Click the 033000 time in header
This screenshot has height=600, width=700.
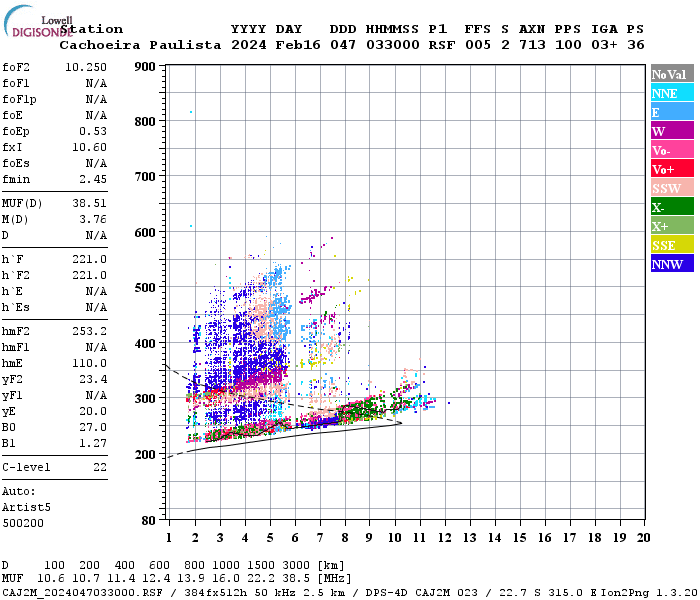click(x=392, y=45)
